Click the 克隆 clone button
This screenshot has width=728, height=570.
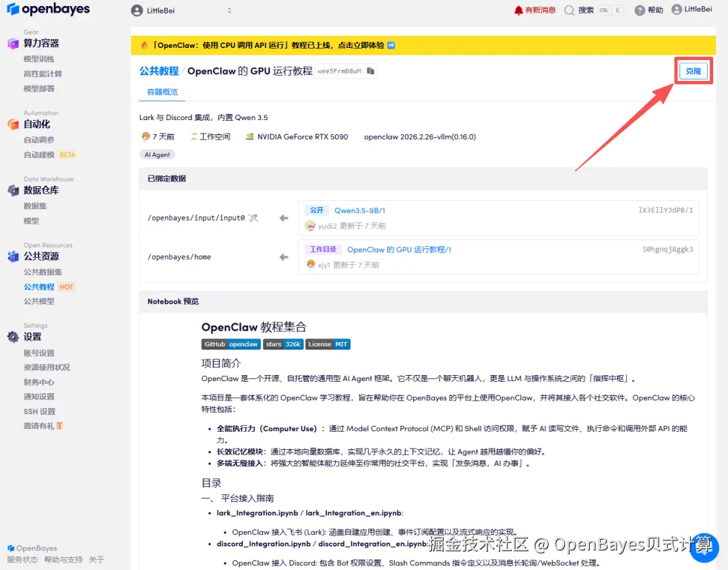[693, 70]
